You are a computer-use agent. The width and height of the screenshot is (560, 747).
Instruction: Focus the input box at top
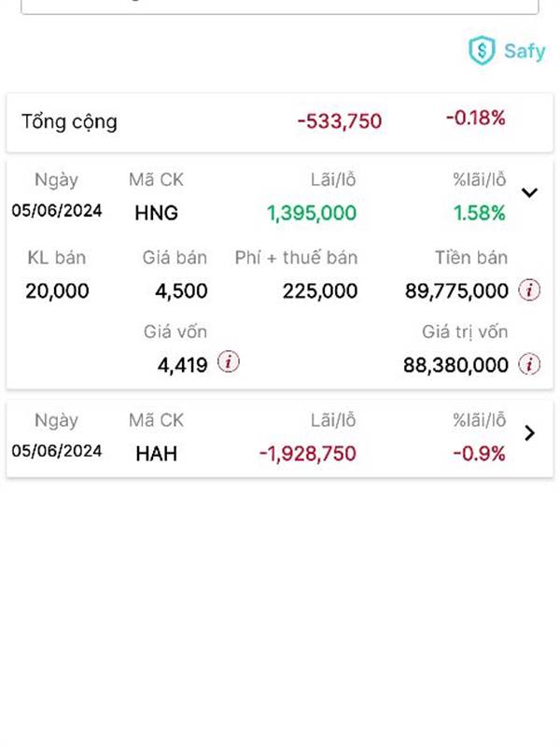tap(280, 7)
